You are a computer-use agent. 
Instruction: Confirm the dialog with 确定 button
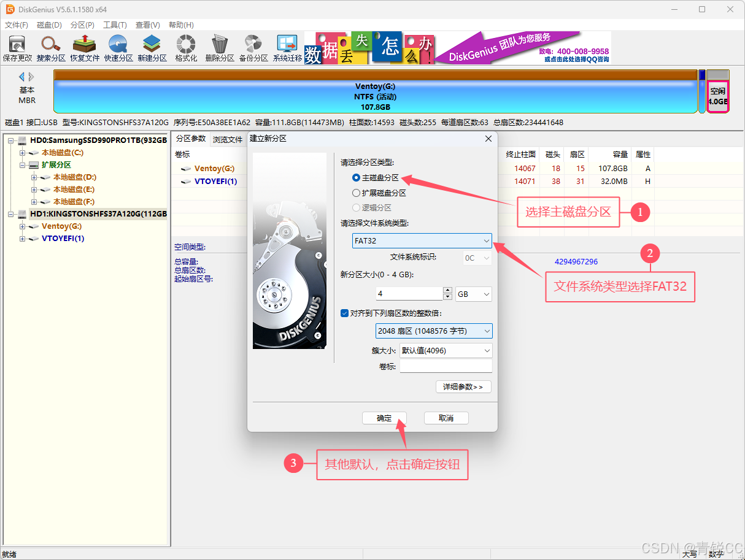384,418
